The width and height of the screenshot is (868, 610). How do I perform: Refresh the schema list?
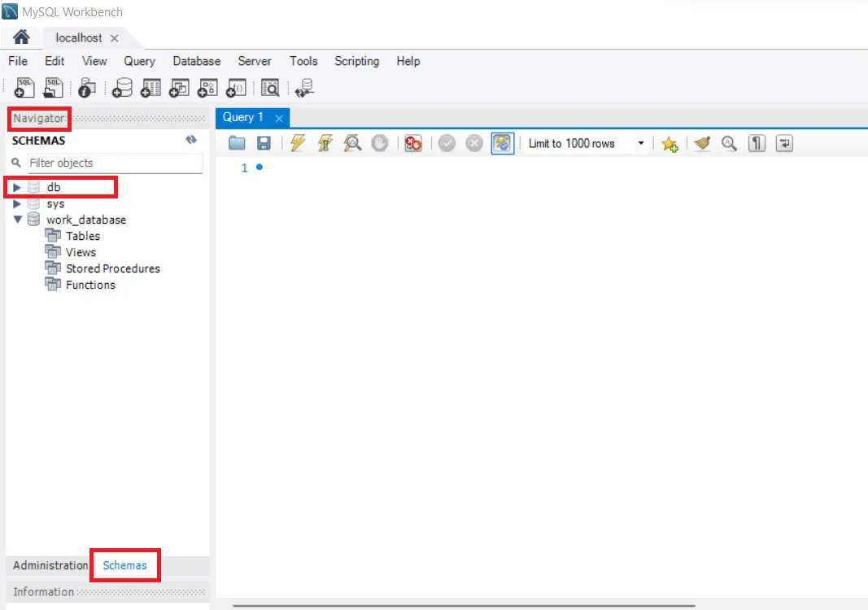pos(191,140)
